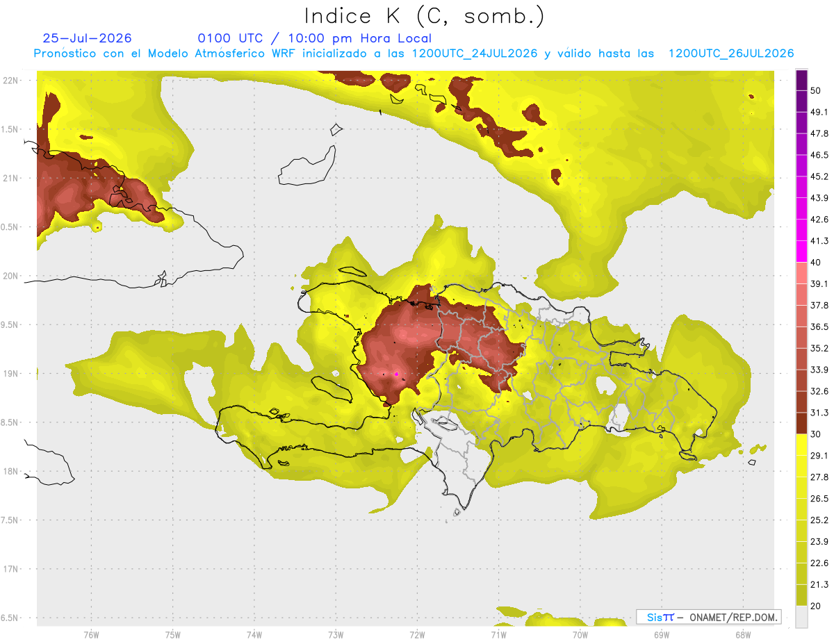
Task: Click the '40' value on the color scale
Action: (x=816, y=263)
